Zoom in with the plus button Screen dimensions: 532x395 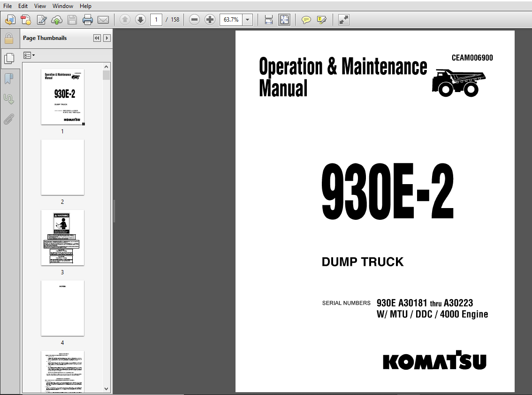pyautogui.click(x=210, y=20)
